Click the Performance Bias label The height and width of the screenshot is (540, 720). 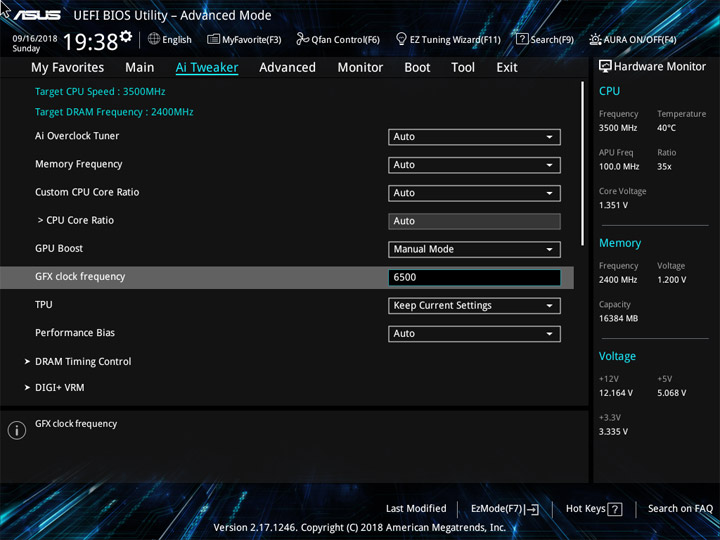click(75, 333)
